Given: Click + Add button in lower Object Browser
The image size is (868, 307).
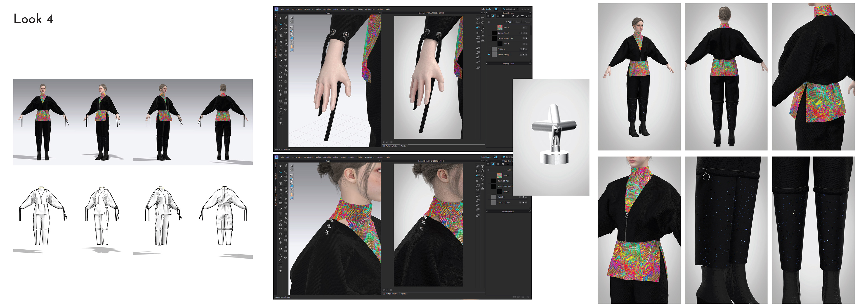Looking at the screenshot, I should click(x=508, y=170).
